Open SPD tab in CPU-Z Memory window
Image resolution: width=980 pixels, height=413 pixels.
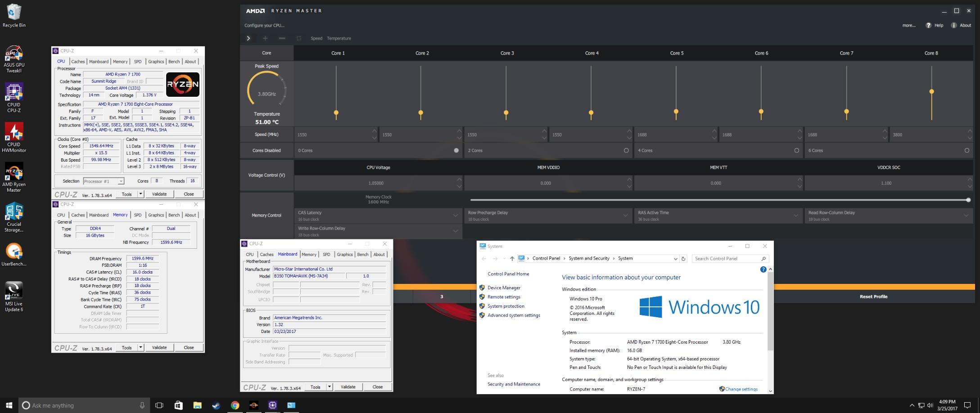[x=138, y=215]
